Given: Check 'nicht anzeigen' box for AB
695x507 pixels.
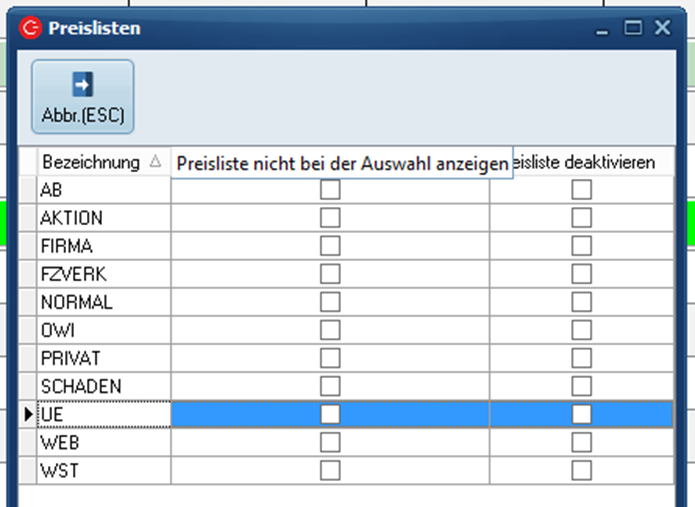Looking at the screenshot, I should 330,190.
